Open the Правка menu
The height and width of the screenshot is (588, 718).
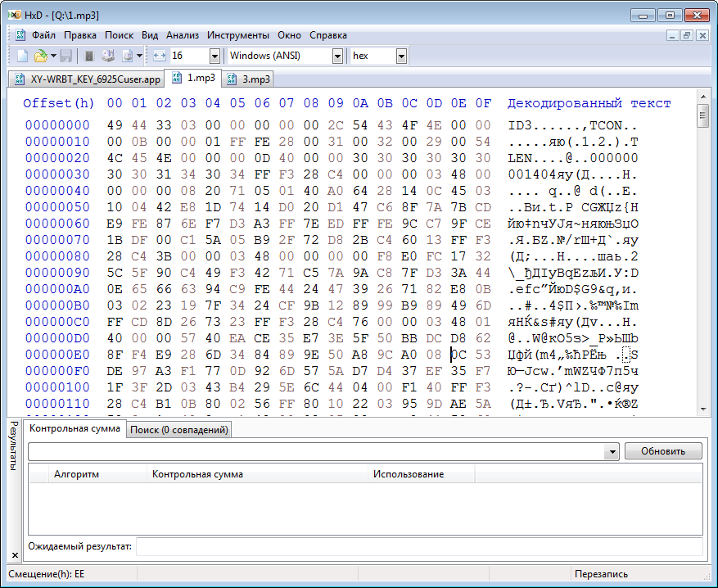click(x=80, y=35)
